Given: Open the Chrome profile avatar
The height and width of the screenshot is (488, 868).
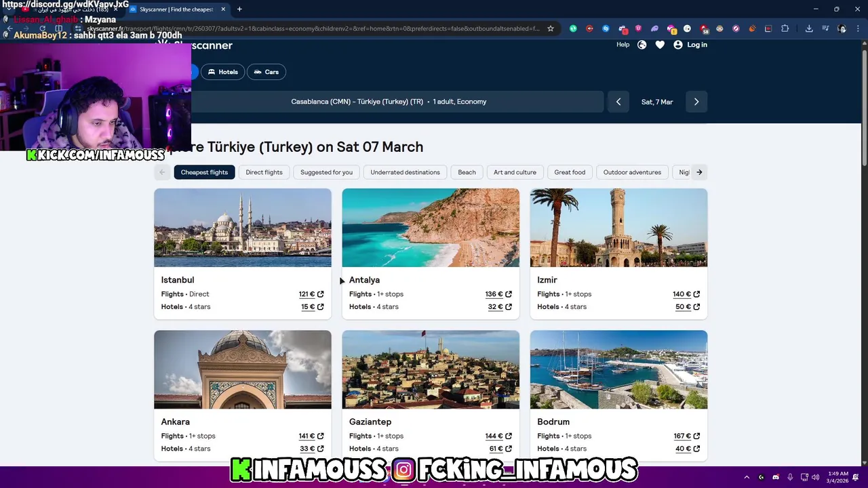Looking at the screenshot, I should click(842, 28).
